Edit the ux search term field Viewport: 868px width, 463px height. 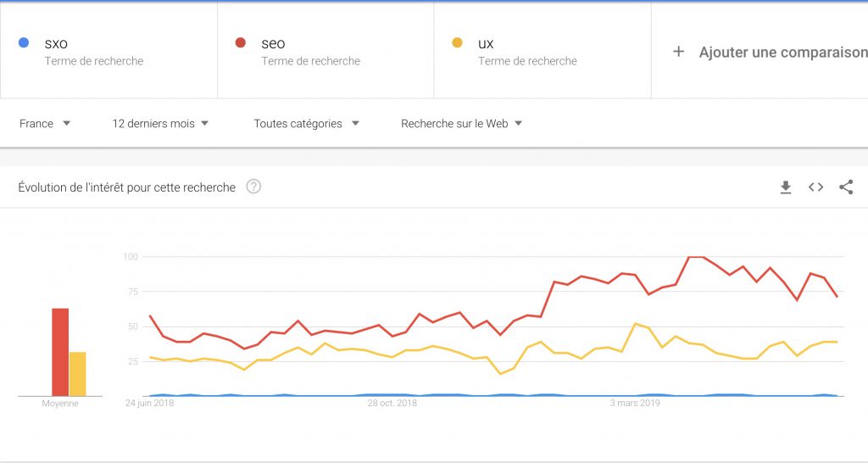(x=542, y=51)
